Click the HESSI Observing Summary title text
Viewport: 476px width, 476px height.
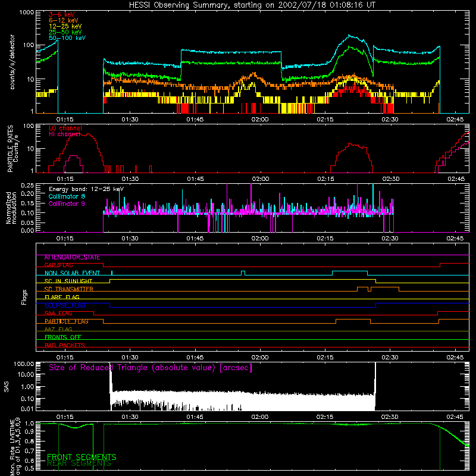(x=252, y=5)
